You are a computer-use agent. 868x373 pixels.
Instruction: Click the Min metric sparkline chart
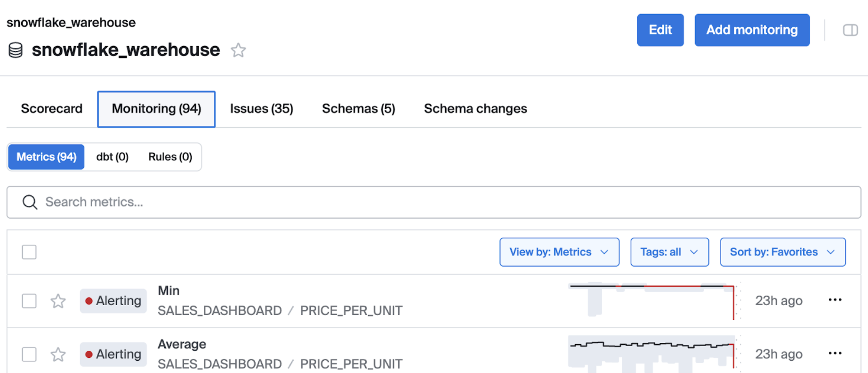(652, 300)
